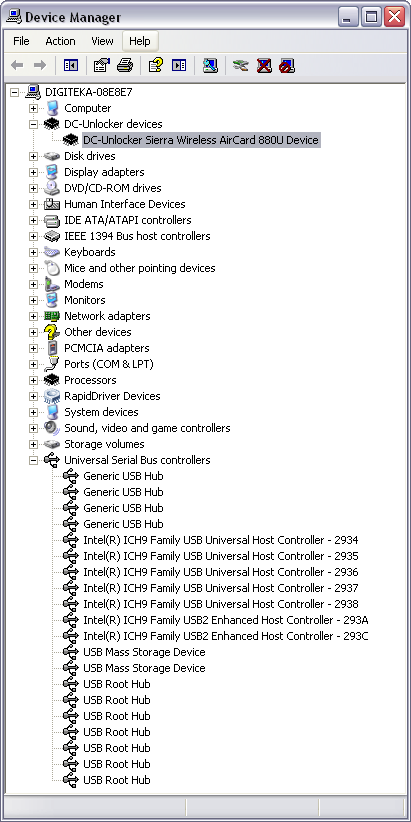
Task: Click the PCMCIA adapters icon
Action: coord(51,348)
